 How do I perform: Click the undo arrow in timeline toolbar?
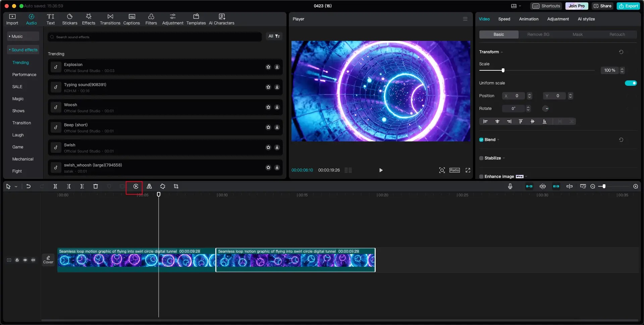(x=29, y=186)
